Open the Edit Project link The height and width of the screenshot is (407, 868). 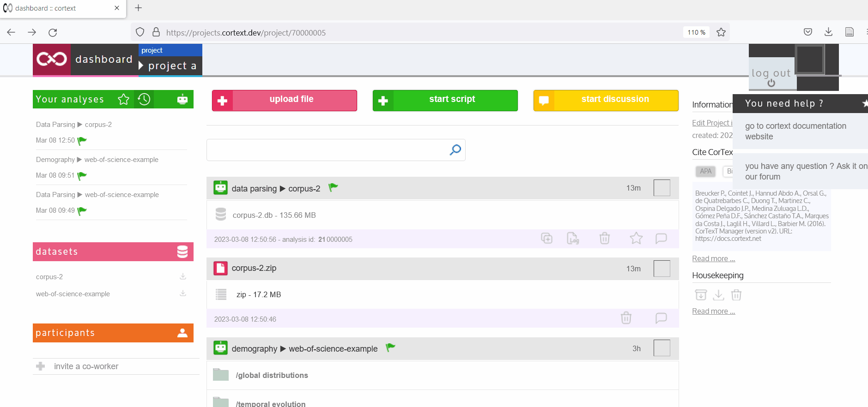712,123
